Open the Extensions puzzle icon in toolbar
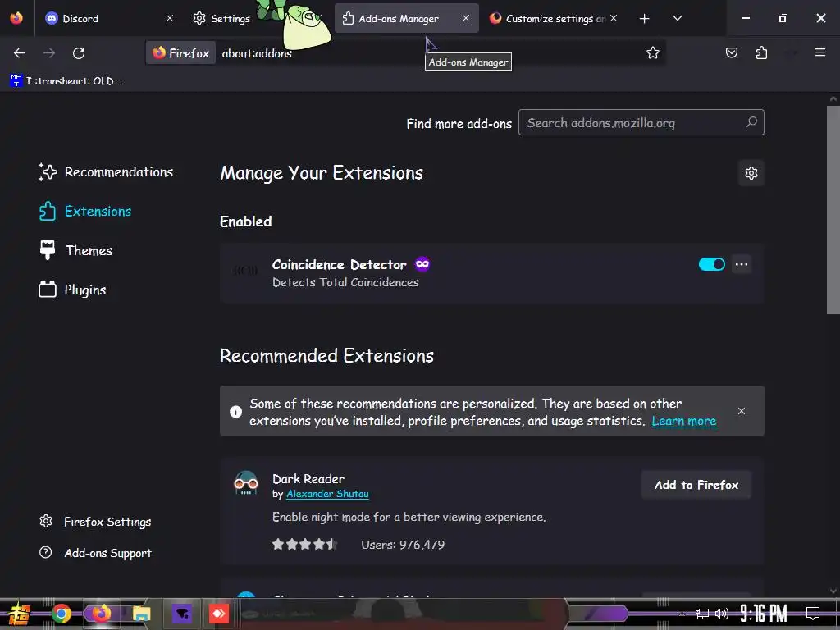840x630 pixels. (761, 52)
